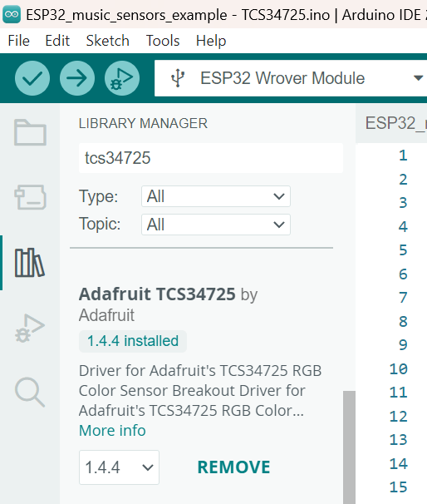Click line number 15 in the editor gutter

click(x=399, y=487)
